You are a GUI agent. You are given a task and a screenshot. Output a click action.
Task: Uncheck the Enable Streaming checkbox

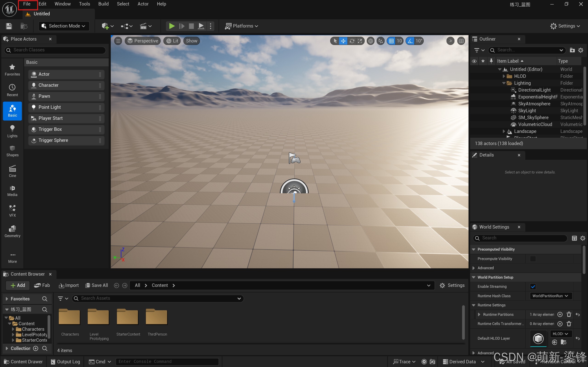point(533,286)
